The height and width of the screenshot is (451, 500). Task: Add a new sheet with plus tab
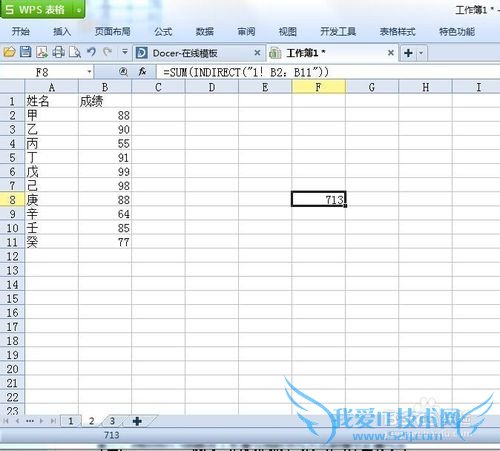tap(137, 421)
